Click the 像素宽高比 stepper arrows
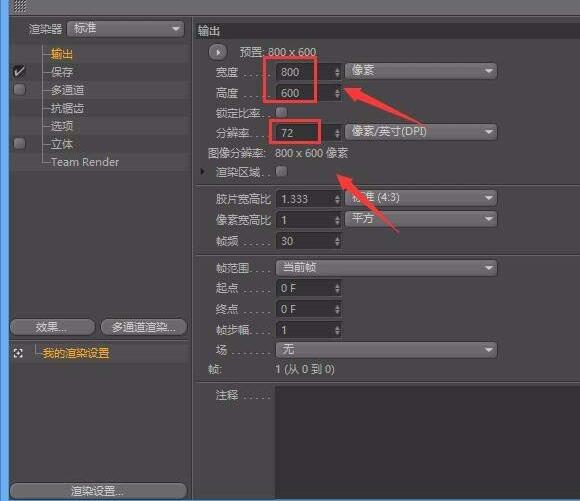The image size is (580, 501). pyautogui.click(x=337, y=220)
